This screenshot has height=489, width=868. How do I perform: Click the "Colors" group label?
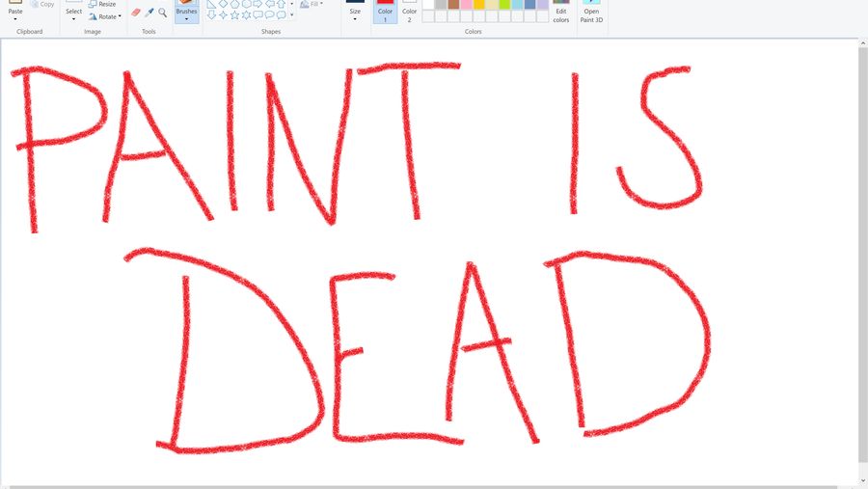tap(473, 32)
